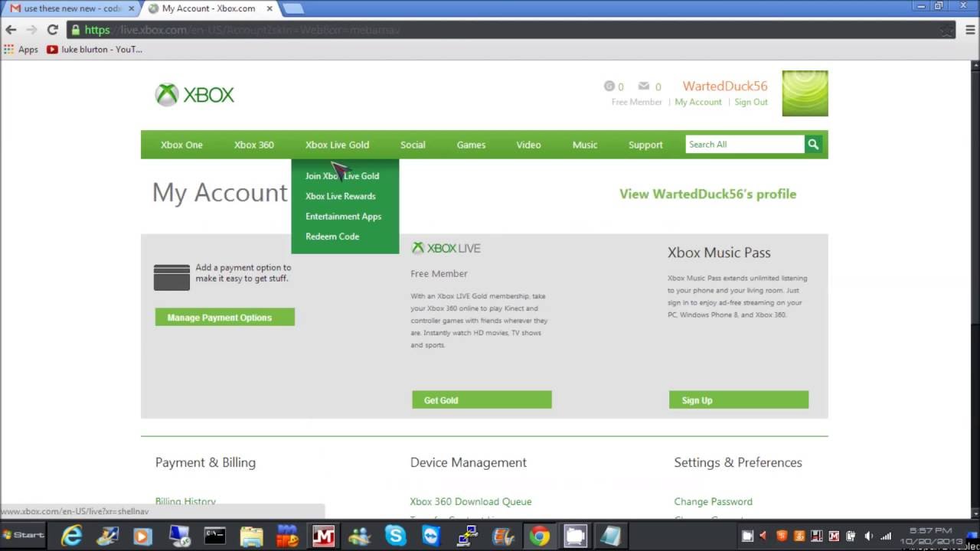The height and width of the screenshot is (551, 980).
Task: Open the Support nav menu
Action: click(x=645, y=145)
